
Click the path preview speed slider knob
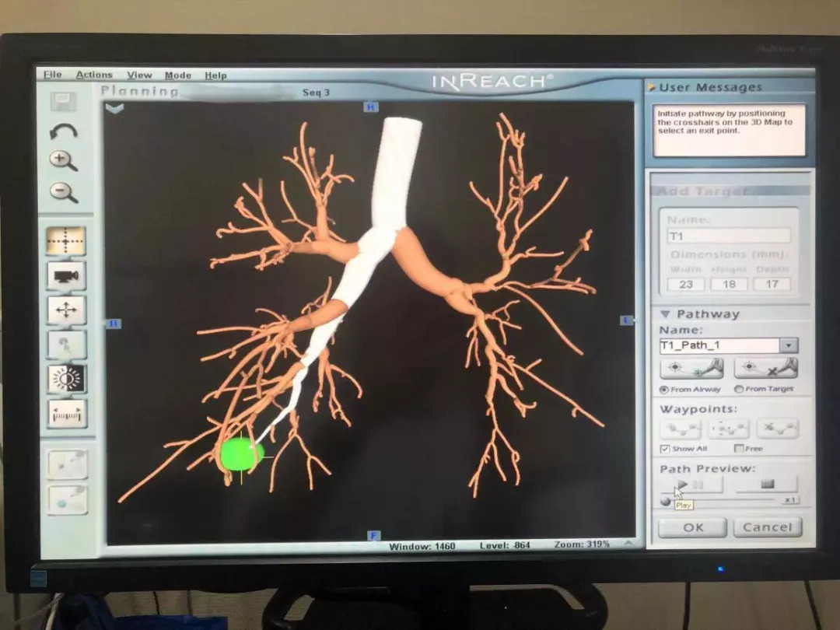[x=666, y=502]
